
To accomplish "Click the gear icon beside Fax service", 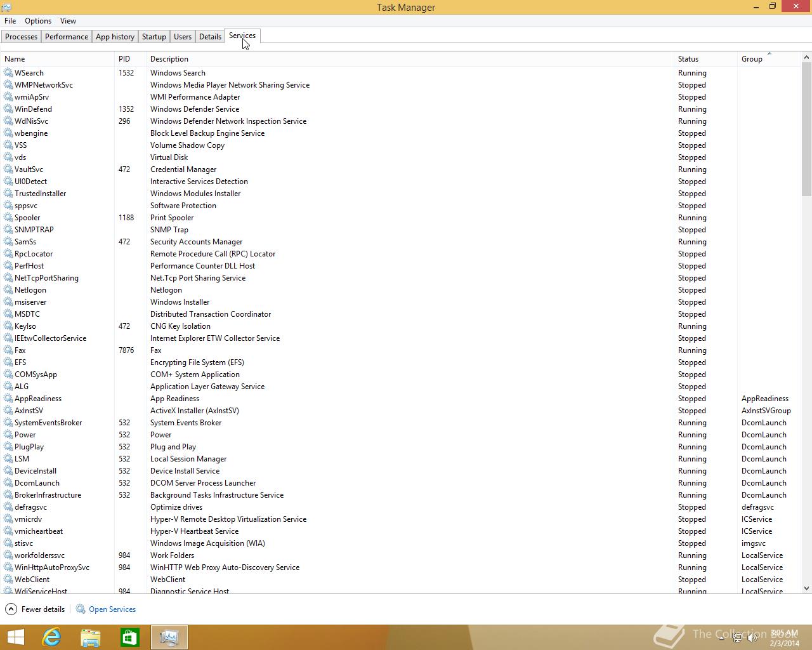I will pos(8,350).
